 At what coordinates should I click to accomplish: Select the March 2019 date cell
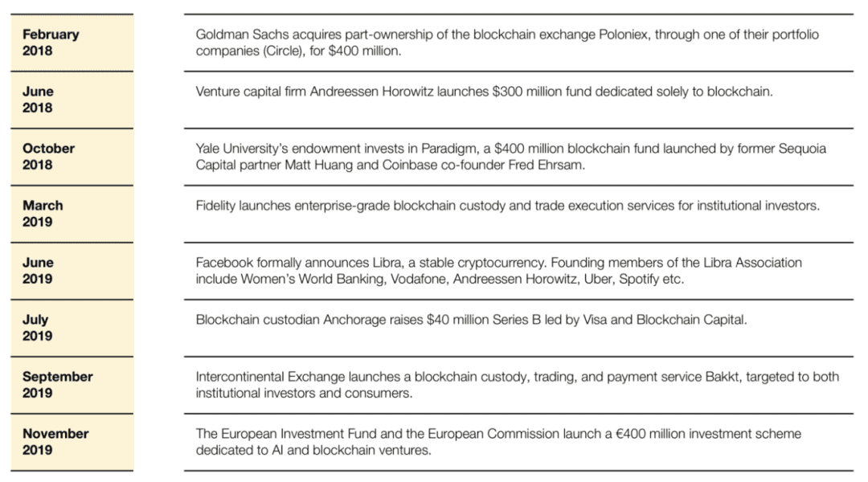pos(72,214)
